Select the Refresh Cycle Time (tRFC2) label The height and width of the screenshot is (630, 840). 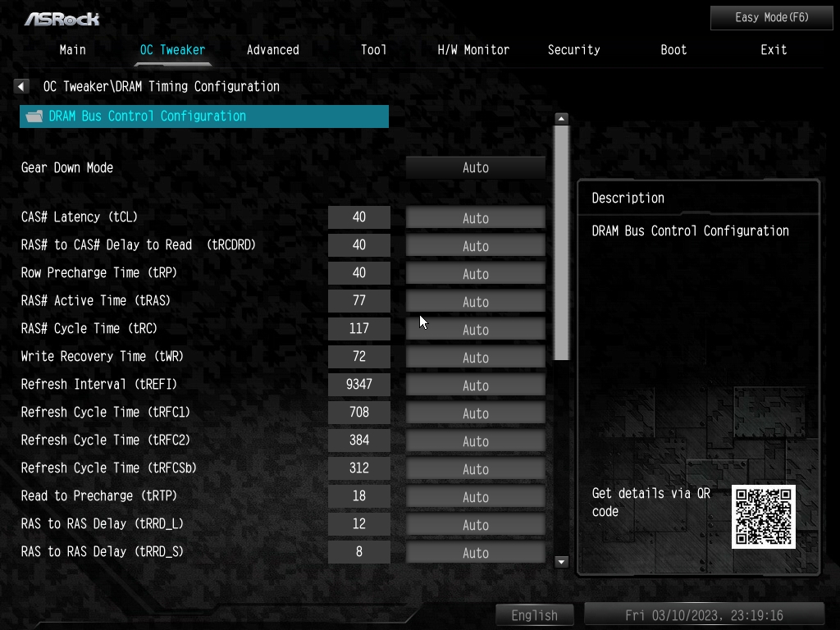(x=106, y=440)
